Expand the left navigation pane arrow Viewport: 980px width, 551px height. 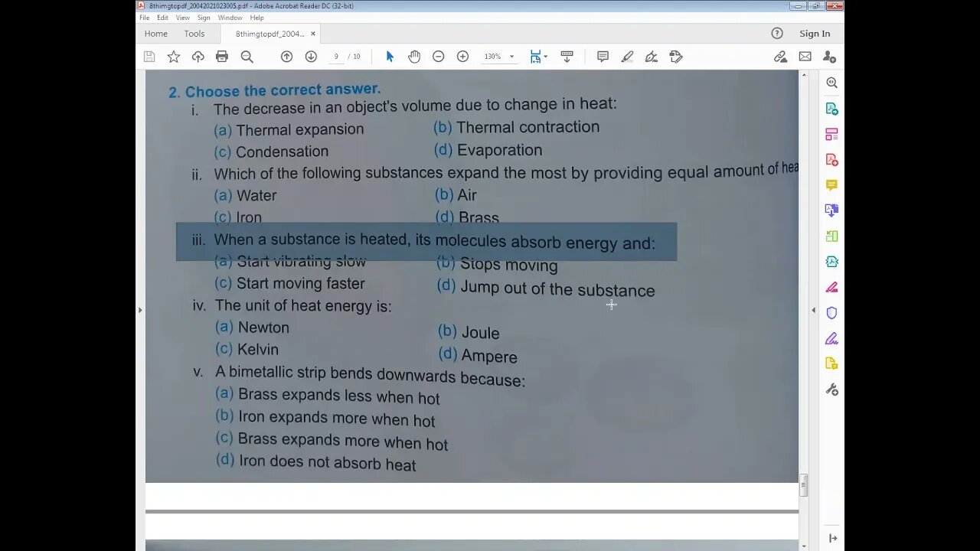coord(139,310)
